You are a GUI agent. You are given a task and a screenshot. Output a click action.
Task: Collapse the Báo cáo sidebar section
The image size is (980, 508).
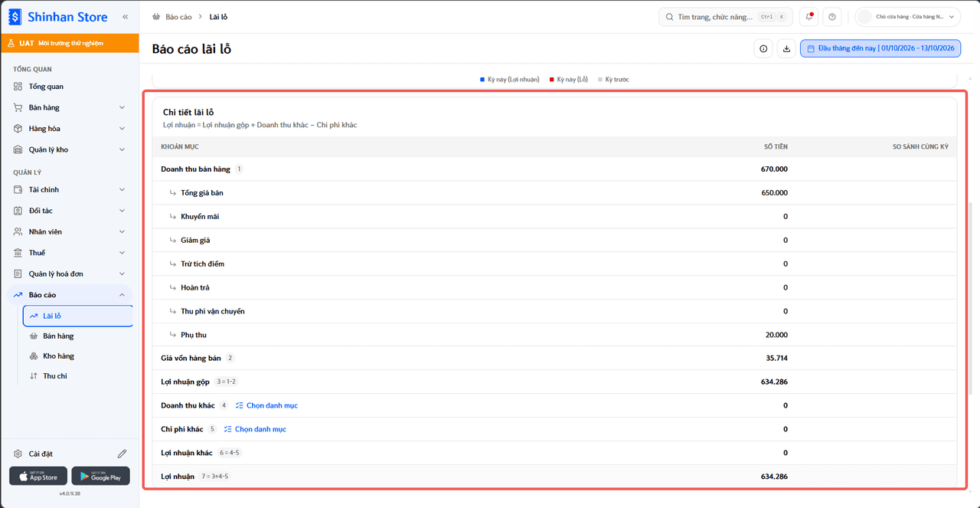pyautogui.click(x=70, y=295)
